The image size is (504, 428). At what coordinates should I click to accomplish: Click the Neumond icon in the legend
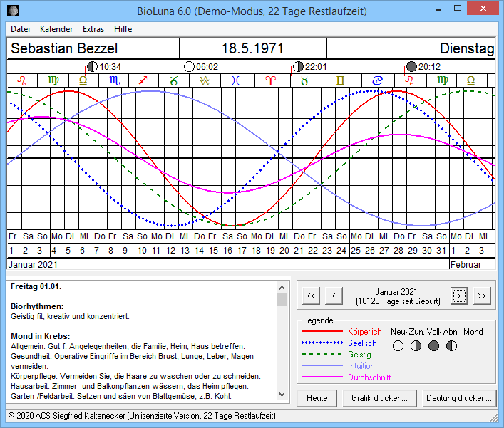click(x=398, y=346)
